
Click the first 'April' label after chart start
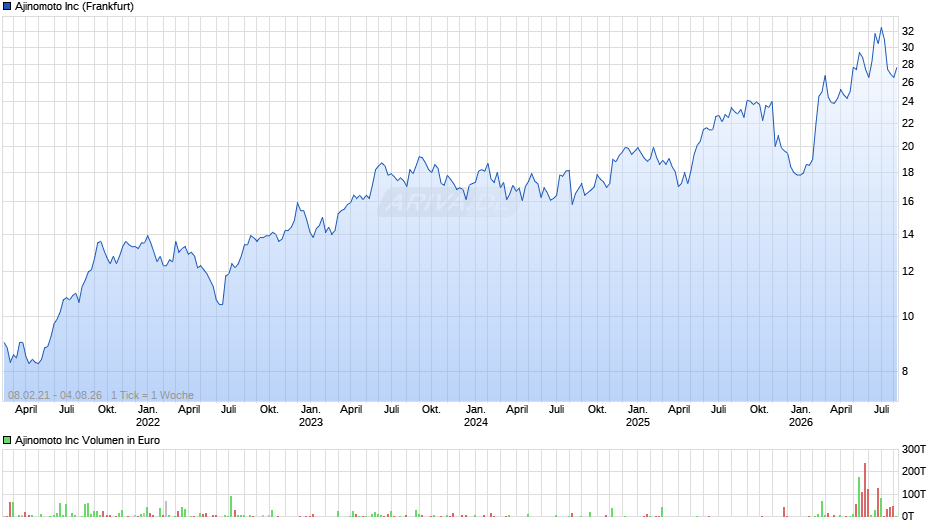coord(26,410)
